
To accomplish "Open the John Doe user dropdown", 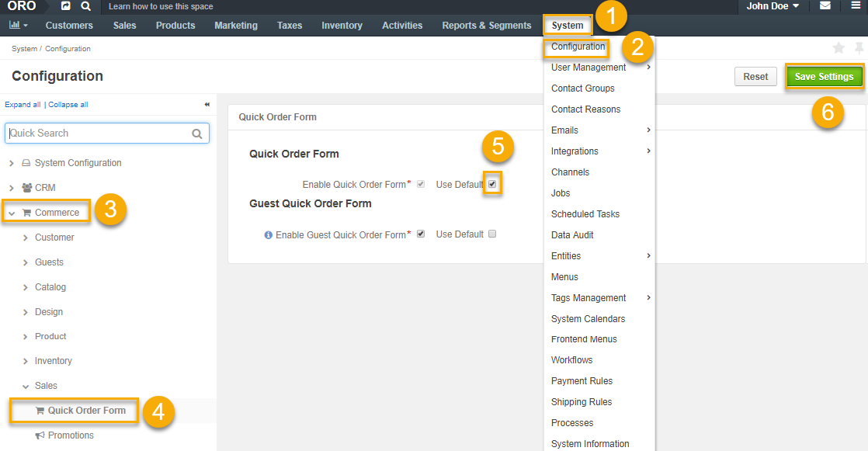I will (772, 6).
